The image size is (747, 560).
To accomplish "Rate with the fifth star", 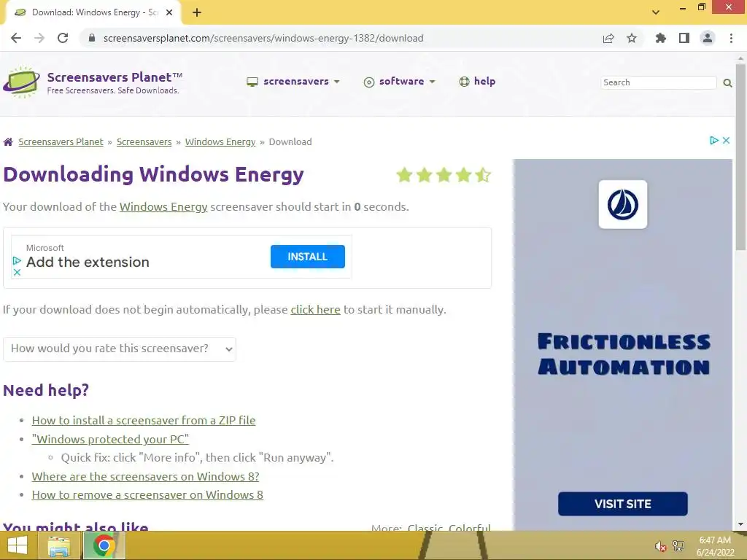I will (483, 175).
